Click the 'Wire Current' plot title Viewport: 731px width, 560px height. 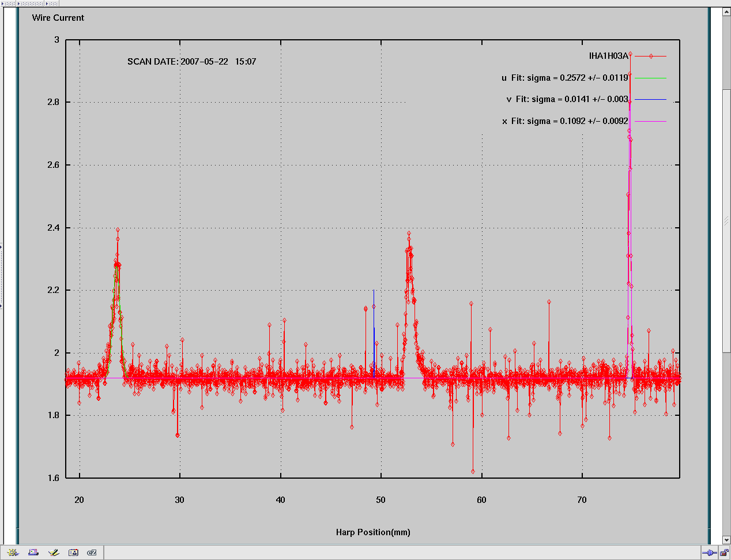coord(58,18)
